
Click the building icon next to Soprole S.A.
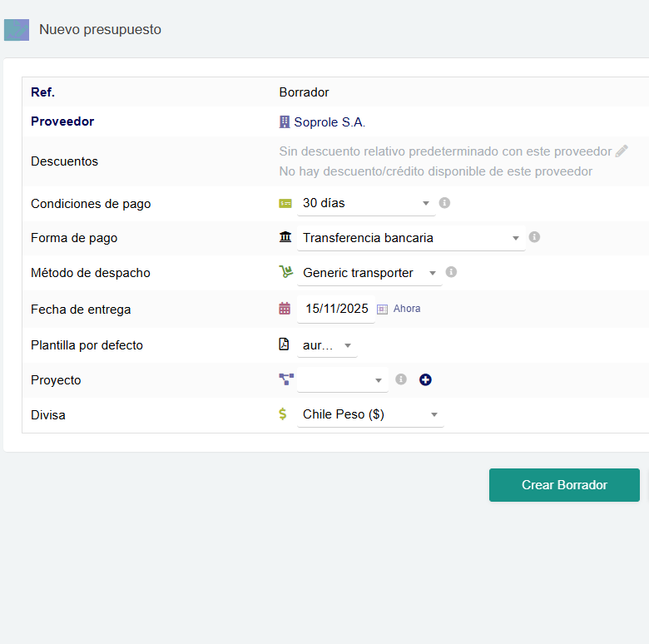[285, 121]
